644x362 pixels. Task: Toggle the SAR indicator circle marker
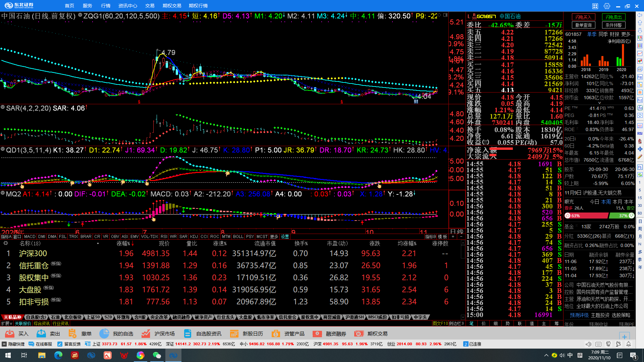click(x=3, y=107)
